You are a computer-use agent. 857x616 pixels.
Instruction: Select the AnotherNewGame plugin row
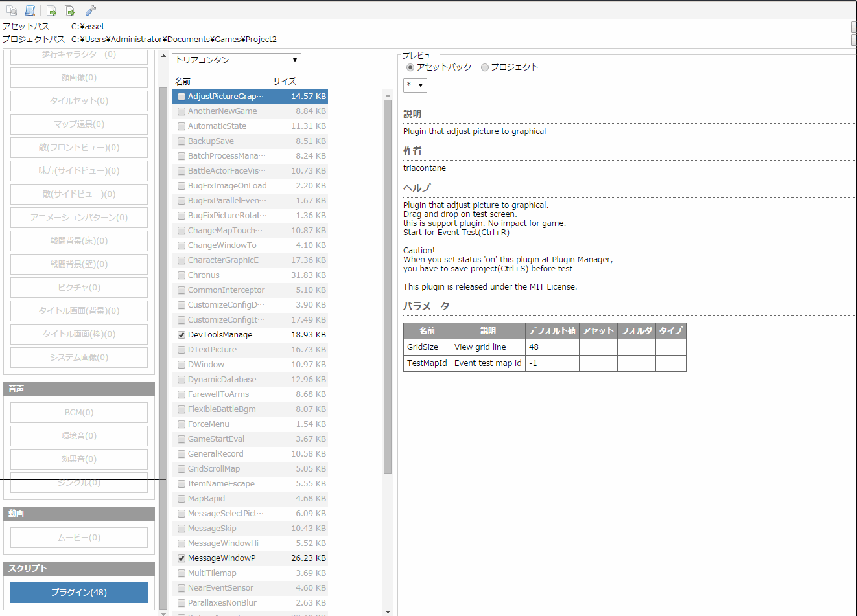click(x=250, y=111)
